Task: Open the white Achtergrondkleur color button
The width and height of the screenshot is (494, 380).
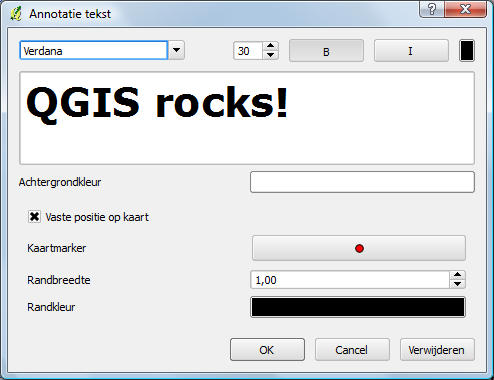Action: (362, 182)
